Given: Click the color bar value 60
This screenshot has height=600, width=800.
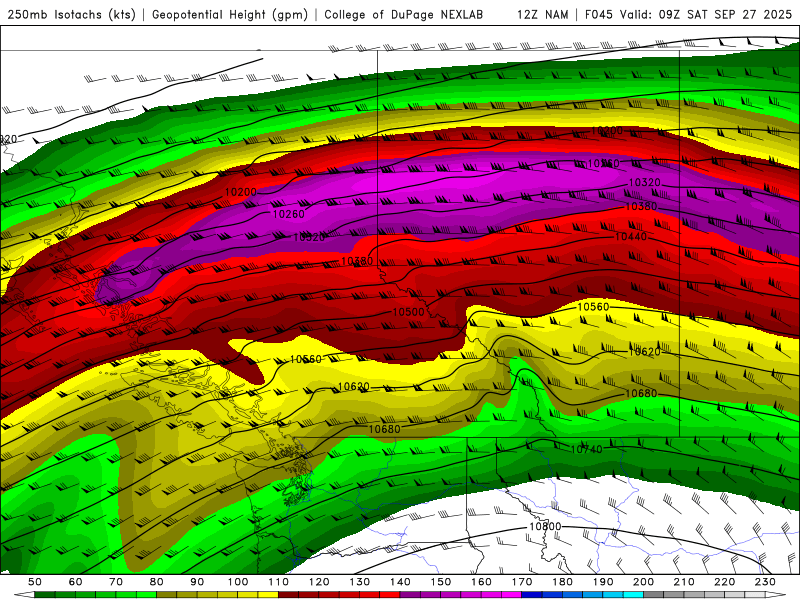Looking at the screenshot, I should 76,582.
